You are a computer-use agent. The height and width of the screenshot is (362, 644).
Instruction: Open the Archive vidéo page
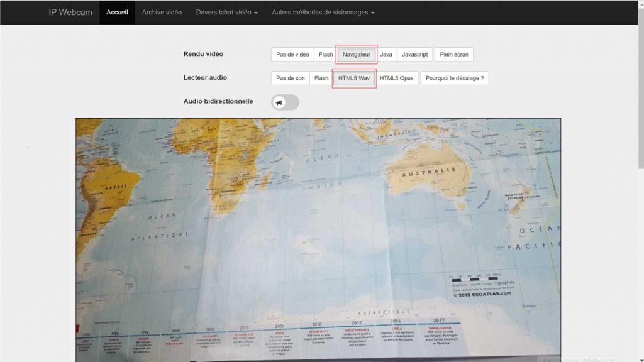click(162, 13)
